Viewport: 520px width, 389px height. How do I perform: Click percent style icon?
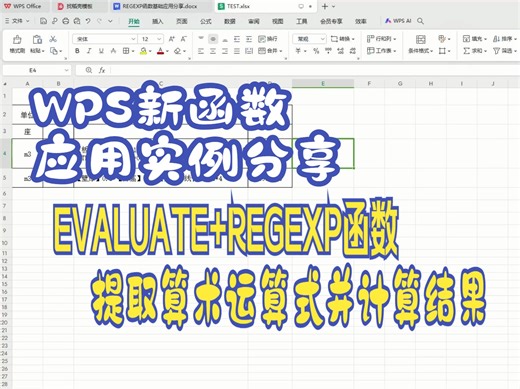(316, 51)
